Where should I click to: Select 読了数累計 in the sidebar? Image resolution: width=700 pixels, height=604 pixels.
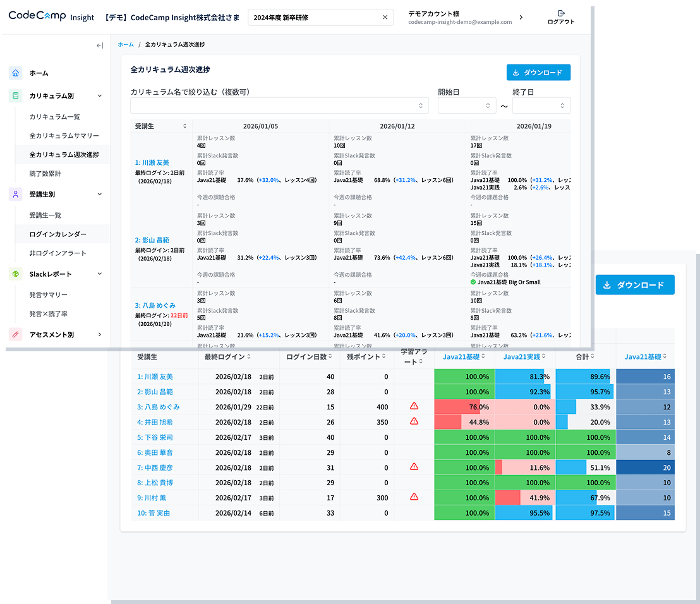point(45,174)
